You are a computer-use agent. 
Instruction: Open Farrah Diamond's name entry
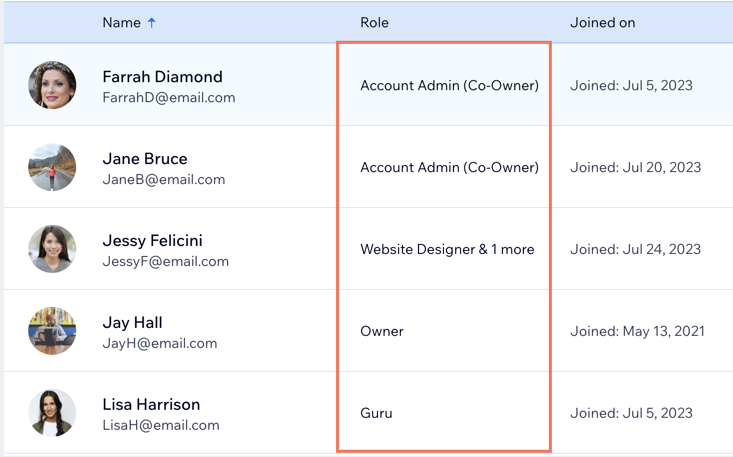tap(163, 77)
